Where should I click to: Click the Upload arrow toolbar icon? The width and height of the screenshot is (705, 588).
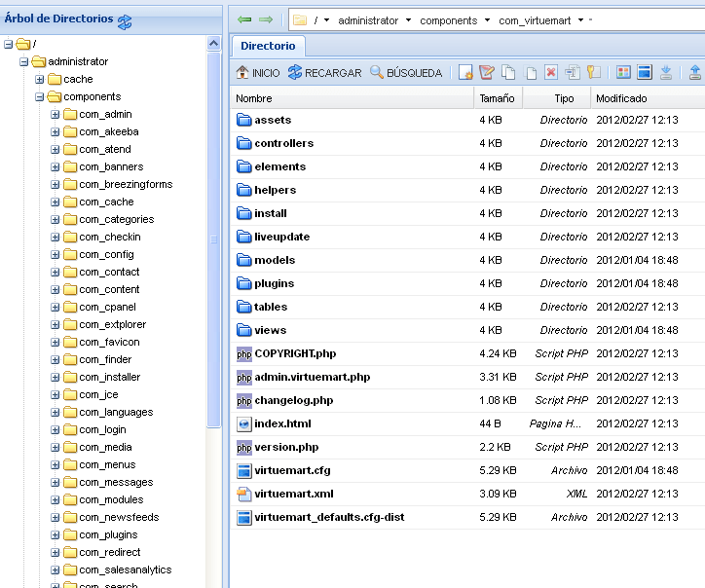694,72
